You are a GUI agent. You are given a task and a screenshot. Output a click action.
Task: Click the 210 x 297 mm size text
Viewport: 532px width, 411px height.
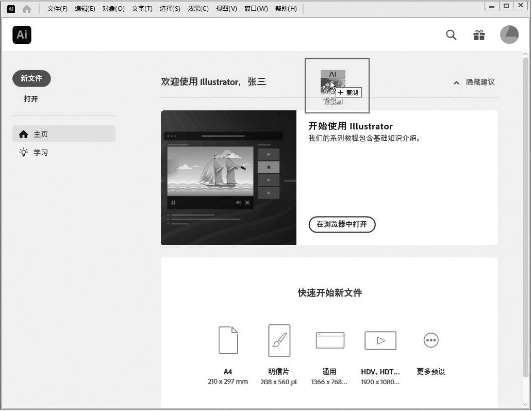pos(228,382)
